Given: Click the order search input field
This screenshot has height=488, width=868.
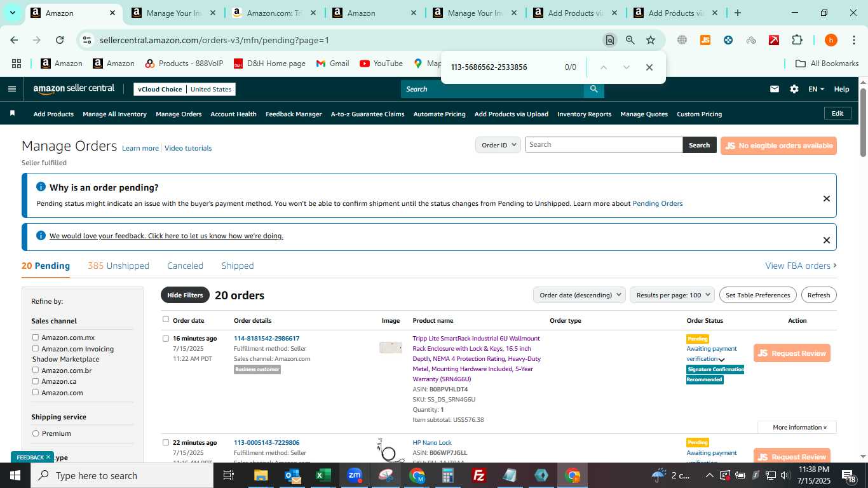Looking at the screenshot, I should click(604, 145).
